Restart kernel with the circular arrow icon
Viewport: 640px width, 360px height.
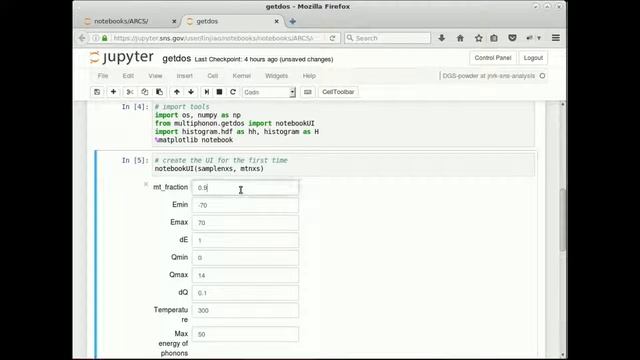[233, 92]
